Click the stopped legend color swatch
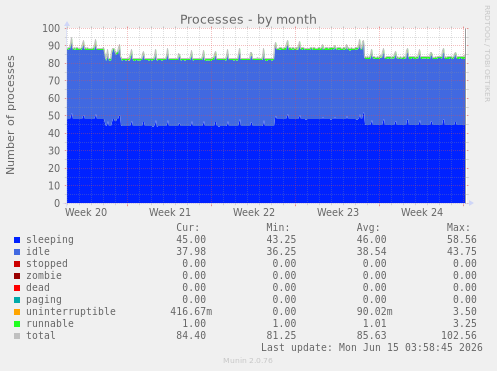 17,264
